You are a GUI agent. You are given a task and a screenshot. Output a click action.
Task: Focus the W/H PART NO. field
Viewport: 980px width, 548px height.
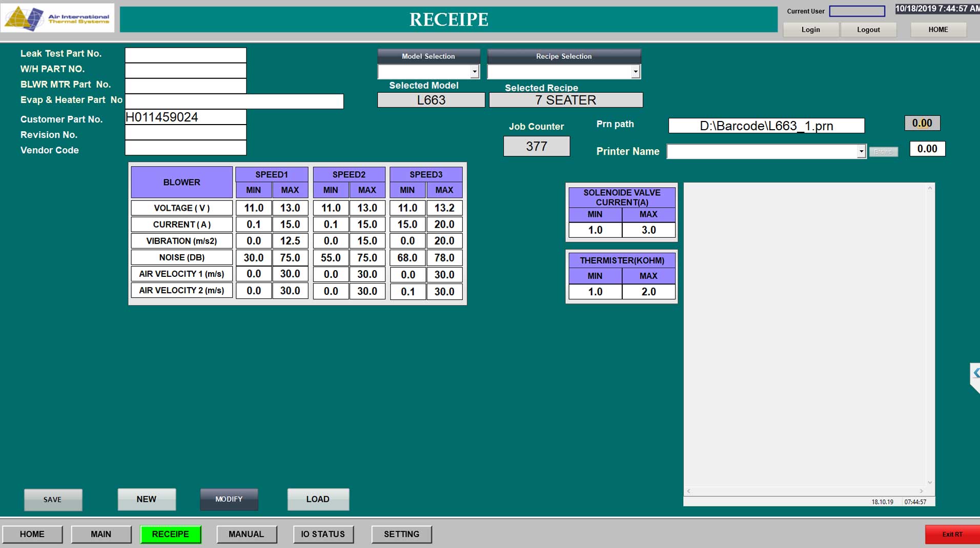click(186, 71)
